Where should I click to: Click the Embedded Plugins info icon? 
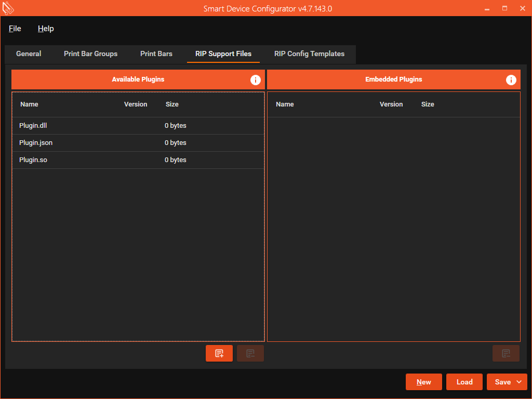coord(511,80)
